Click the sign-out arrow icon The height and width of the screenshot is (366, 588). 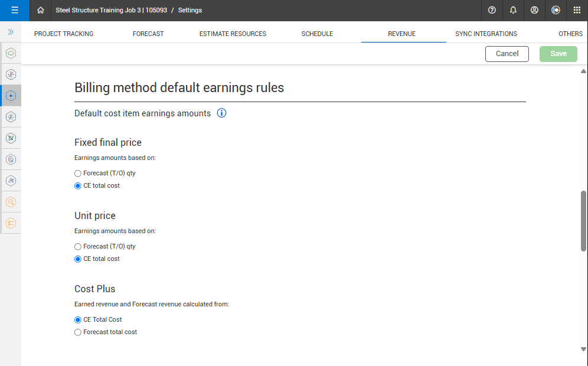click(556, 10)
